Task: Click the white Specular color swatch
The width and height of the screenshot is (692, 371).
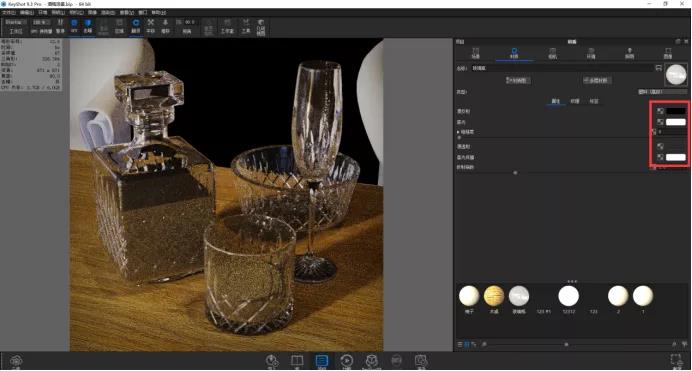Action: tap(676, 122)
